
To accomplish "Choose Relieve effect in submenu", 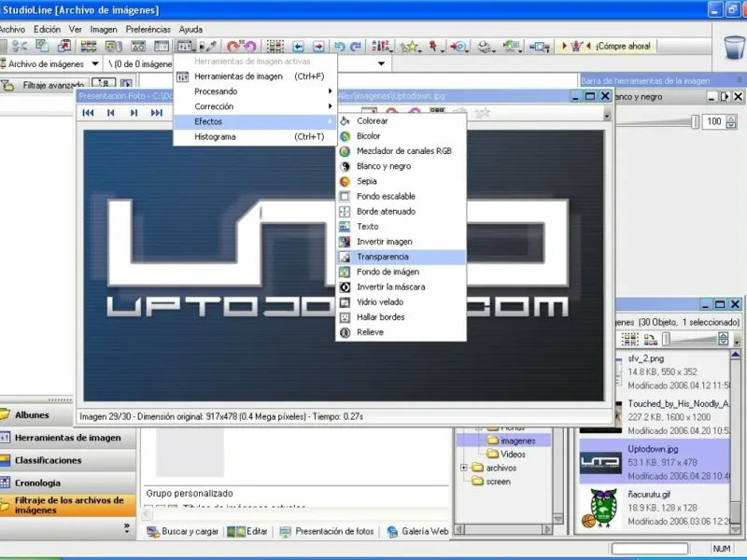I will [x=402, y=332].
